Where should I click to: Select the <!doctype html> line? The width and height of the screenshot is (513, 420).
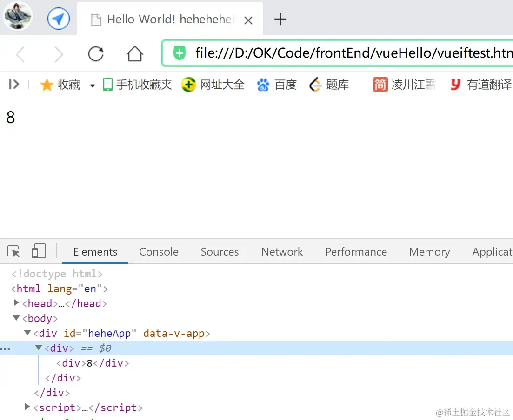57,274
